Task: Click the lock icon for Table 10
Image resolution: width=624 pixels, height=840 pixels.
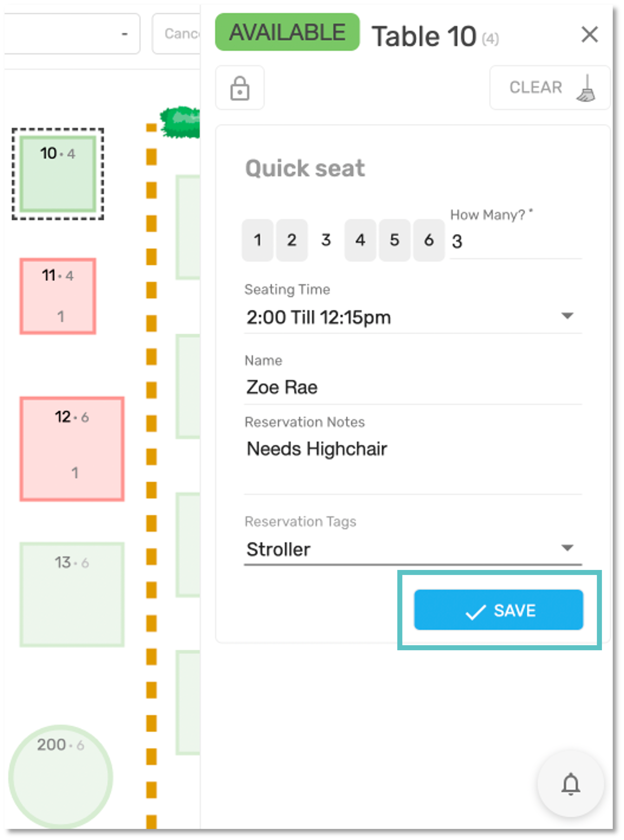Action: pos(240,88)
